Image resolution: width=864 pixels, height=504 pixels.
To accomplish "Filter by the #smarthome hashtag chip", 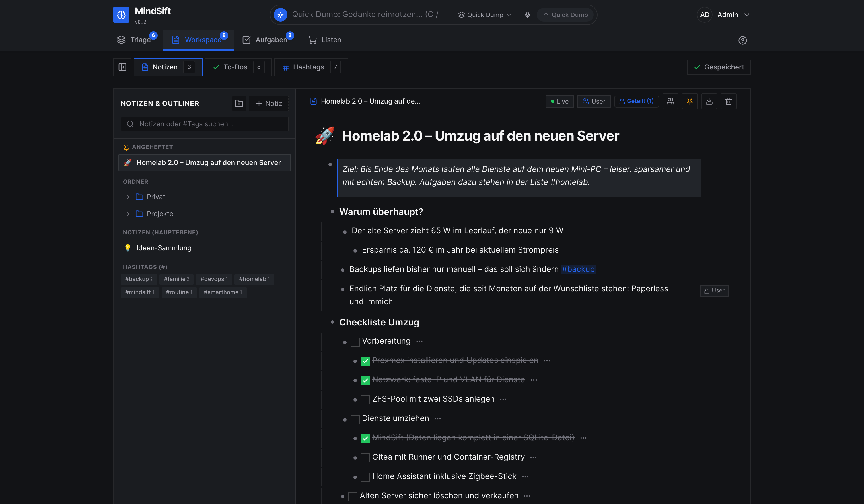I will [x=223, y=292].
